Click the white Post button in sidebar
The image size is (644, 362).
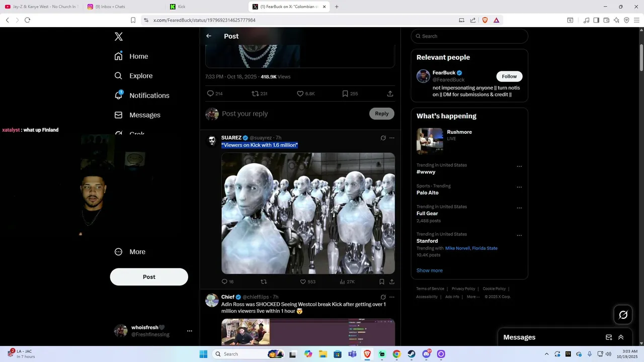[149, 277]
